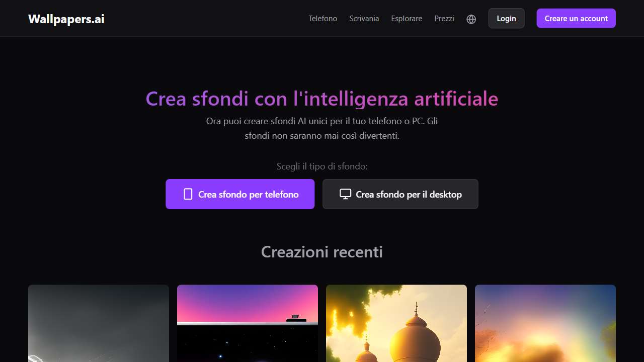Open the golden mosque dome wallpaper
Screen dimensions: 644x362
tap(396, 323)
